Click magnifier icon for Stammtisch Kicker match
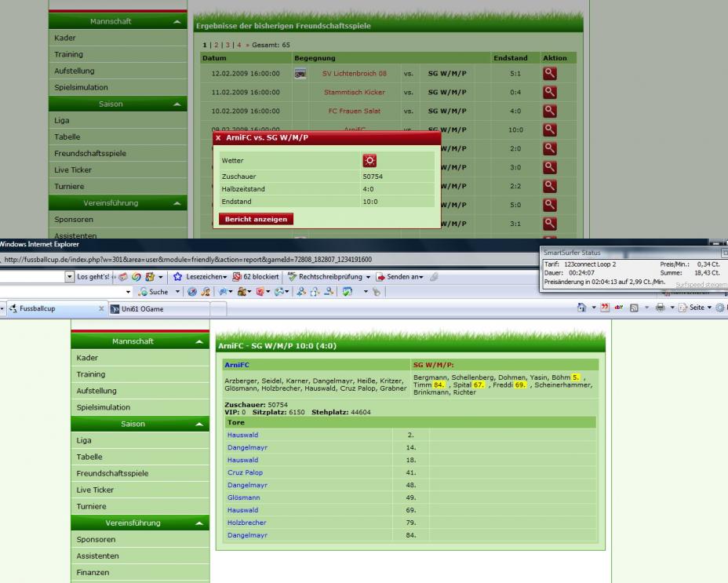The width and height of the screenshot is (728, 583). [549, 93]
